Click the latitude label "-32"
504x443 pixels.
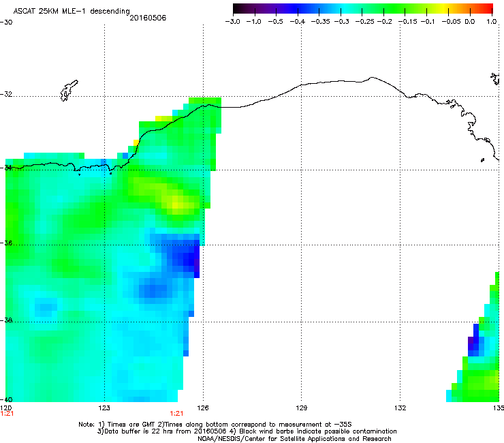point(6,94)
